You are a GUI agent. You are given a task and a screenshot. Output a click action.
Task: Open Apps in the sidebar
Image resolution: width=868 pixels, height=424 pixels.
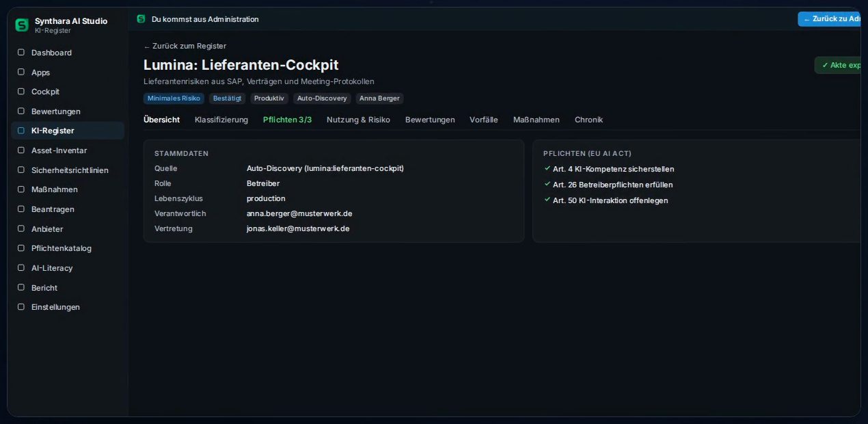click(67, 72)
